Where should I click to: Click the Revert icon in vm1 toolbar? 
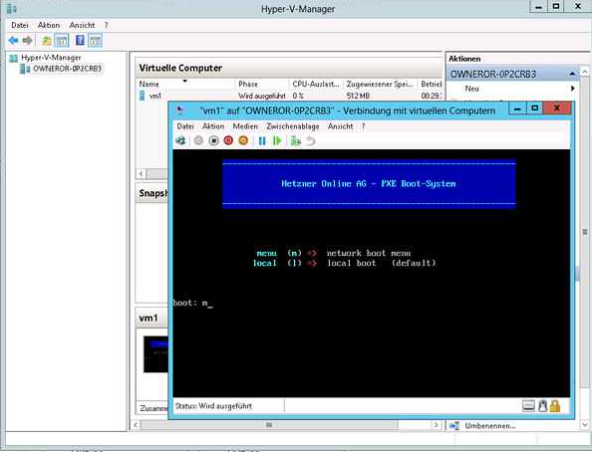pos(310,141)
